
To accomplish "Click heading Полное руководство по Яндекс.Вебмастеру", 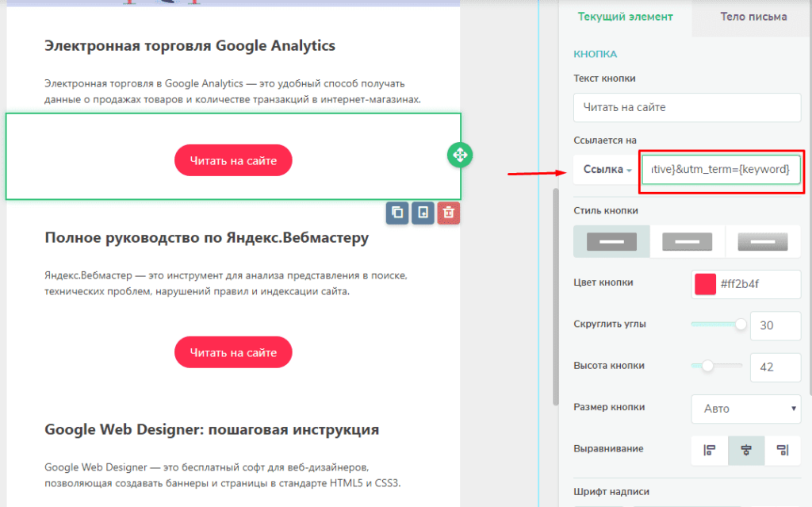I will point(207,237).
